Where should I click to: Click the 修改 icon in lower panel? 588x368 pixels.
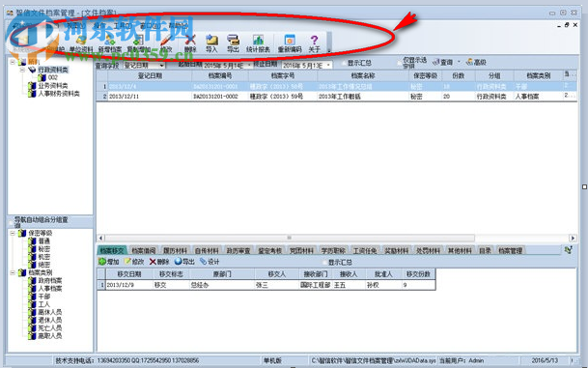tap(127, 262)
